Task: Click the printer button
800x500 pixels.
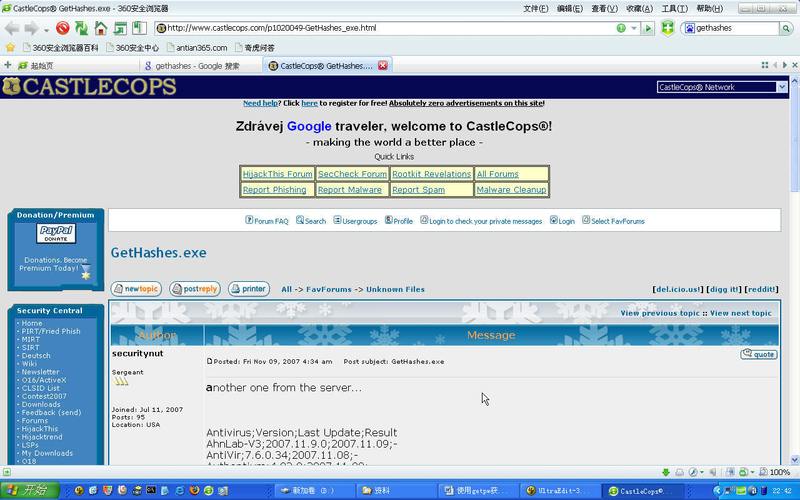Action: (249, 289)
